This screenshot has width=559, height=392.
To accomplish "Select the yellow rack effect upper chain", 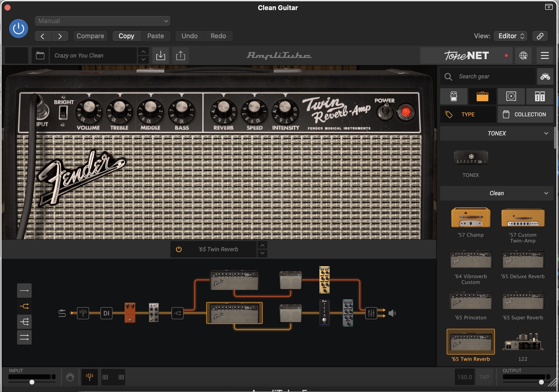I will 324,280.
